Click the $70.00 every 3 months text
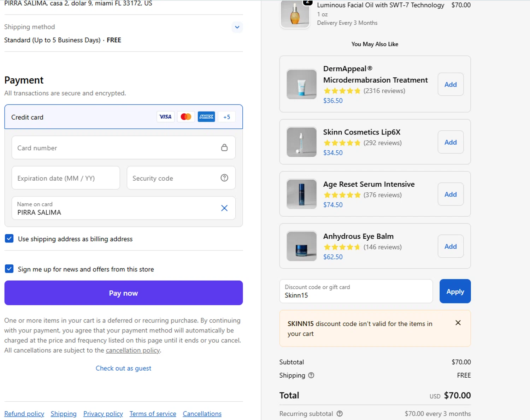 pyautogui.click(x=438, y=414)
